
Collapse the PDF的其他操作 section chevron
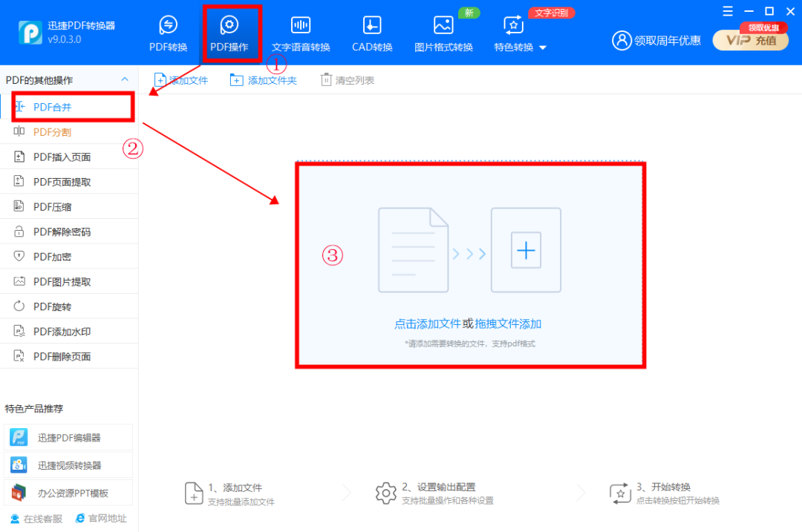pos(125,79)
